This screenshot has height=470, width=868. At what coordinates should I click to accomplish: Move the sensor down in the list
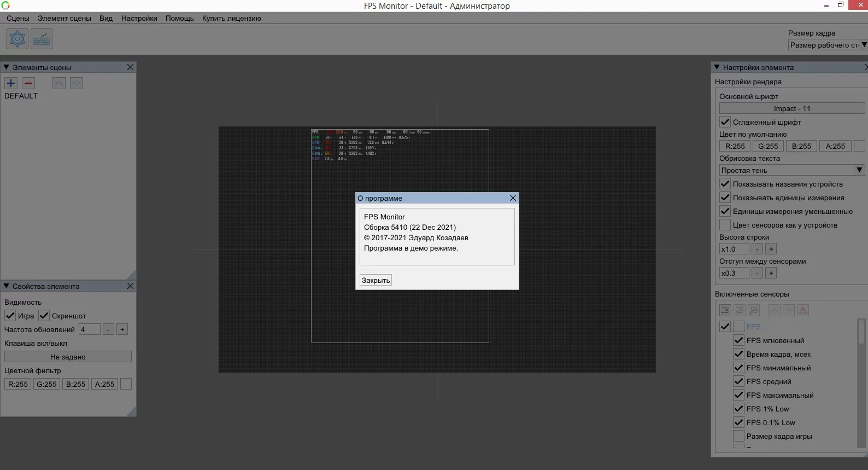[789, 310]
